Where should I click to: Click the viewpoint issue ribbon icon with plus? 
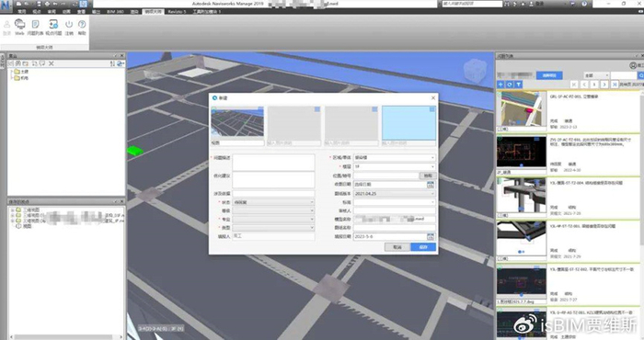tap(53, 27)
